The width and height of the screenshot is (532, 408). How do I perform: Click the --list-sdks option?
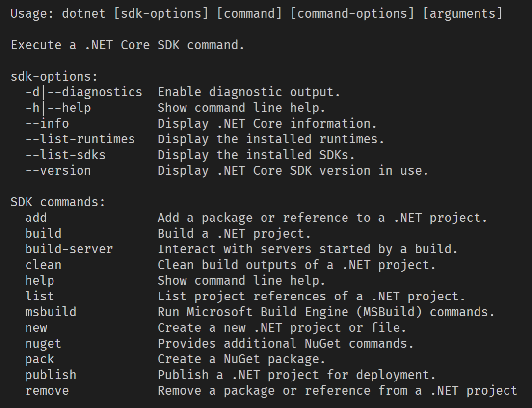[x=65, y=155]
